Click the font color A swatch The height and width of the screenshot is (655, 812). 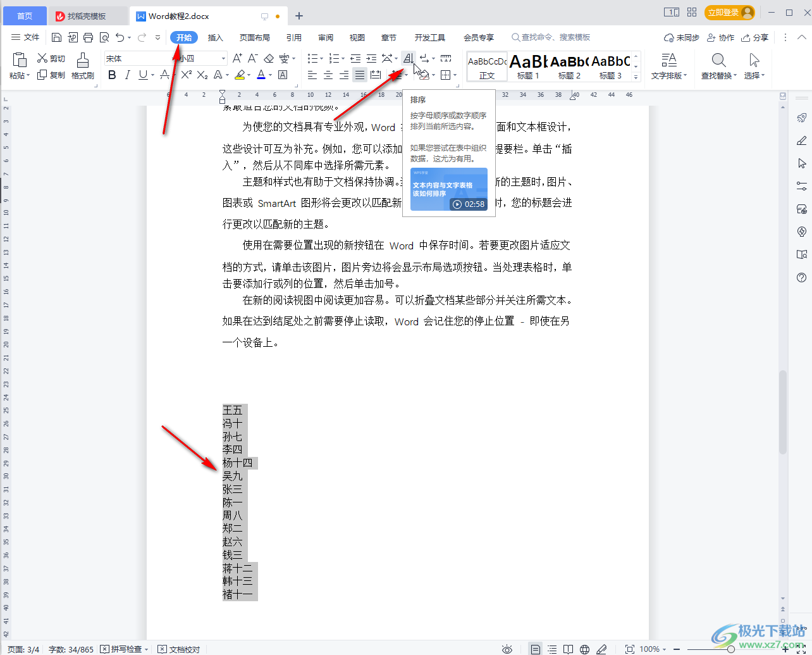coord(261,75)
